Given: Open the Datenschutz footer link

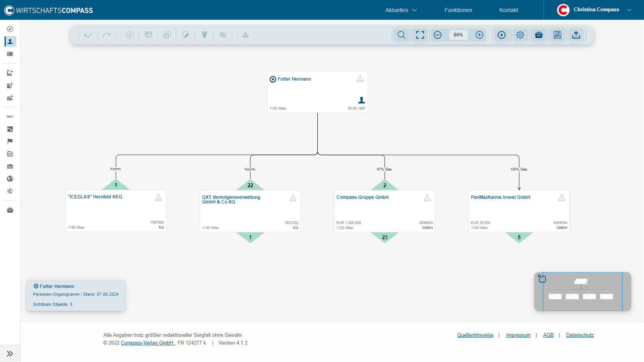Looking at the screenshot, I should click(580, 335).
